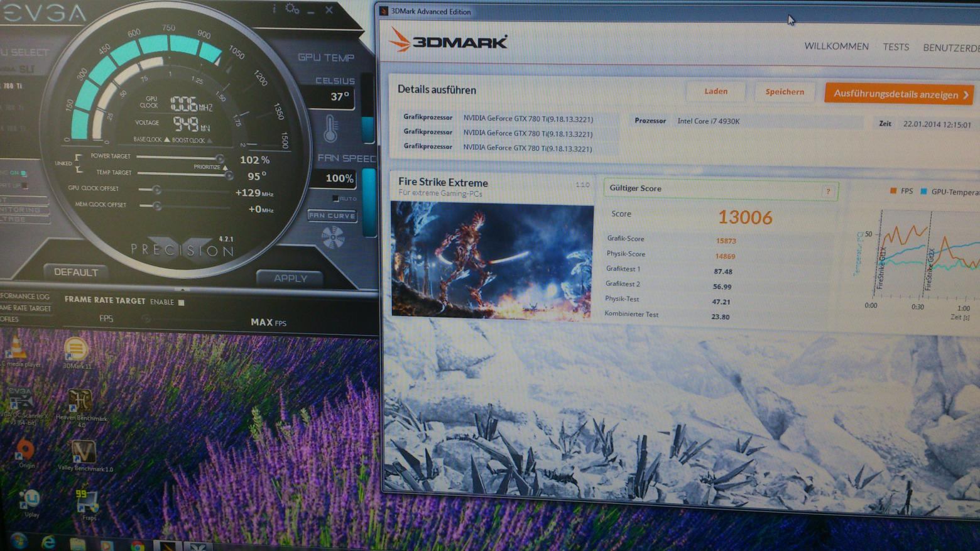Click the GPU Clock Offset slider handle

point(156,189)
